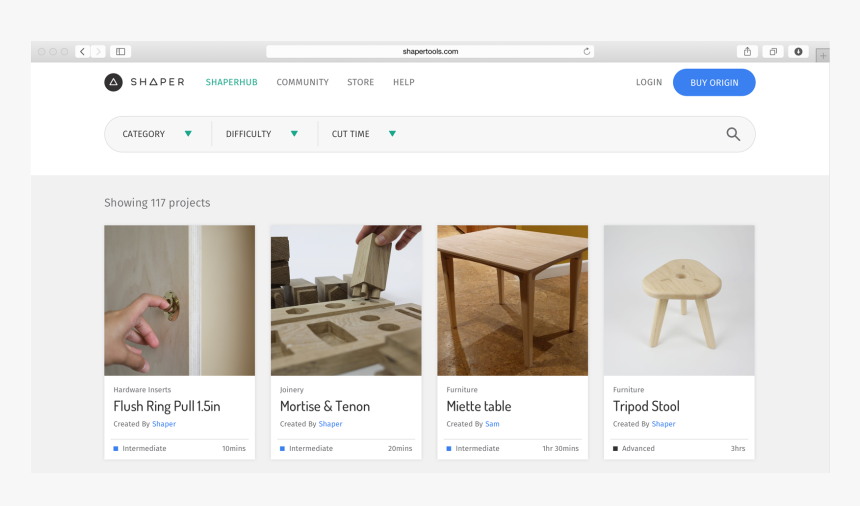Open the Store nav item
This screenshot has height=506, width=860.
tap(360, 82)
